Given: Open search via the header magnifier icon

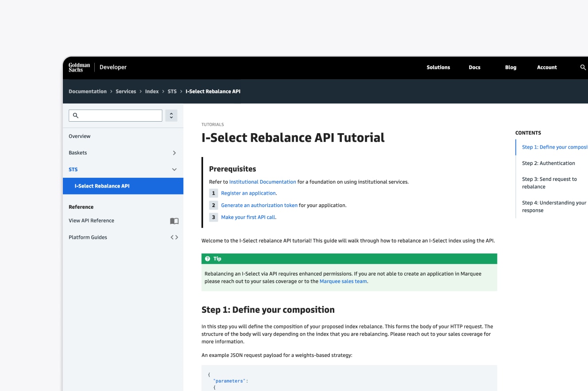Looking at the screenshot, I should pyautogui.click(x=583, y=67).
